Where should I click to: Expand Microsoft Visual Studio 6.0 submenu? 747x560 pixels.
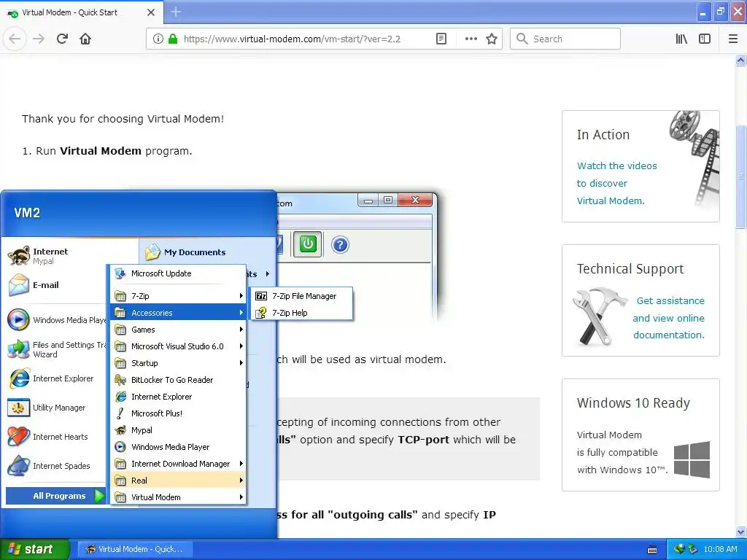click(179, 346)
